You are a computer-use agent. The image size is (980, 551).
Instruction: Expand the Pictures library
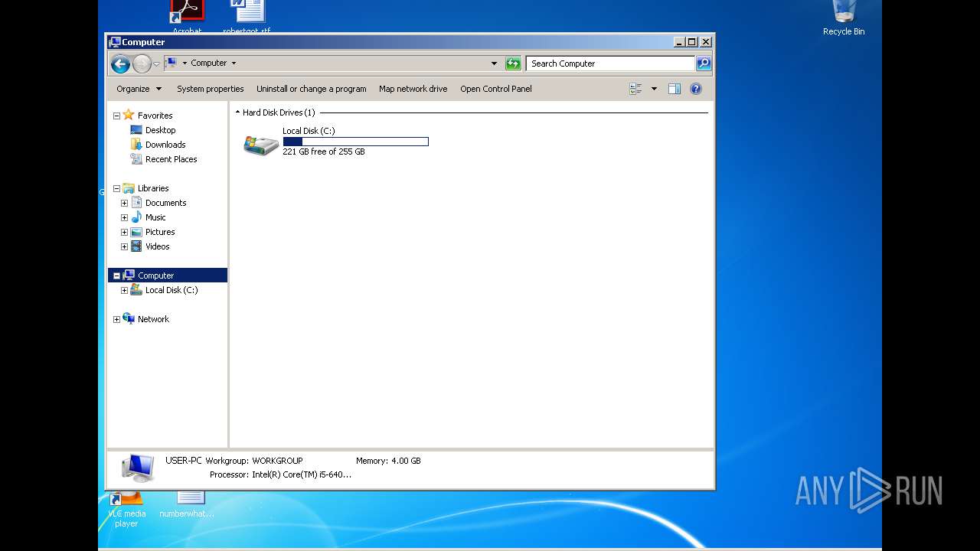124,232
